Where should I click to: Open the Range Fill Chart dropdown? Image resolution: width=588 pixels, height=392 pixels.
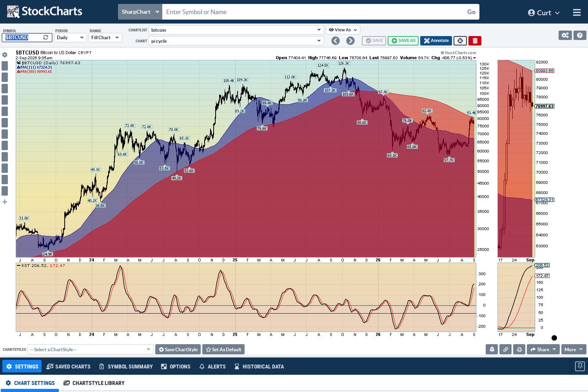[105, 38]
